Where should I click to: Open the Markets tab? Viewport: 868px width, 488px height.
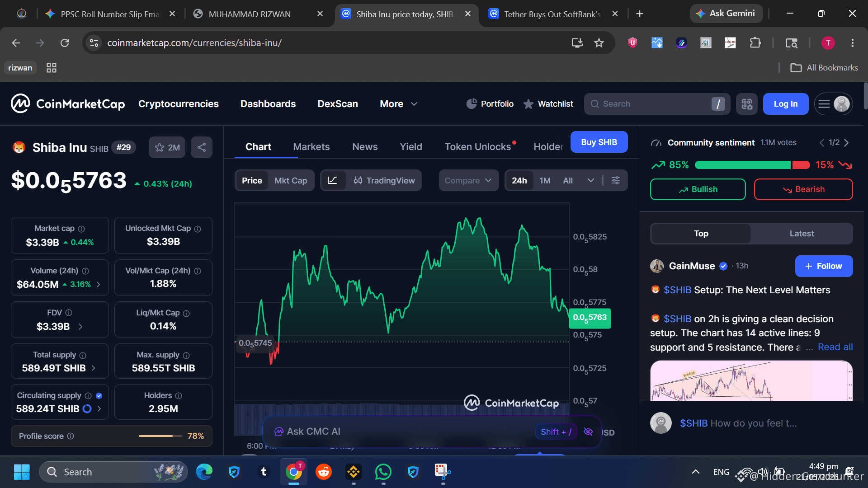point(311,147)
